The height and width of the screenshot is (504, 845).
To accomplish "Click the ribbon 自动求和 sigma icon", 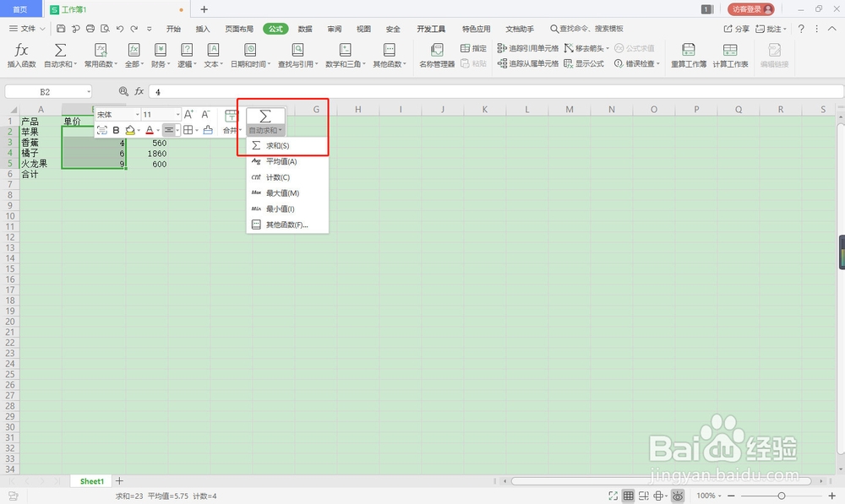I will pyautogui.click(x=60, y=50).
